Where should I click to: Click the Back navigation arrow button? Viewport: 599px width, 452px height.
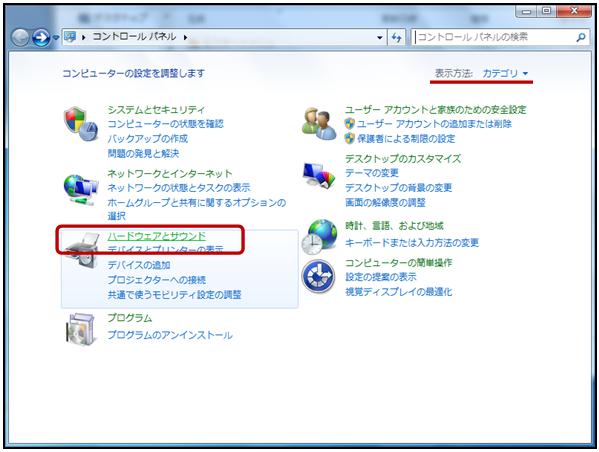point(20,37)
